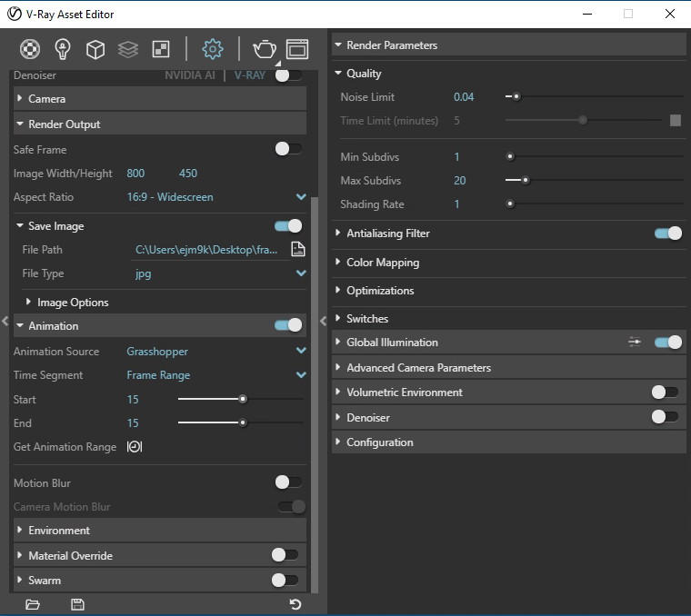691x616 pixels.
Task: Enable the Safe Frame toggle
Action: pyautogui.click(x=288, y=149)
